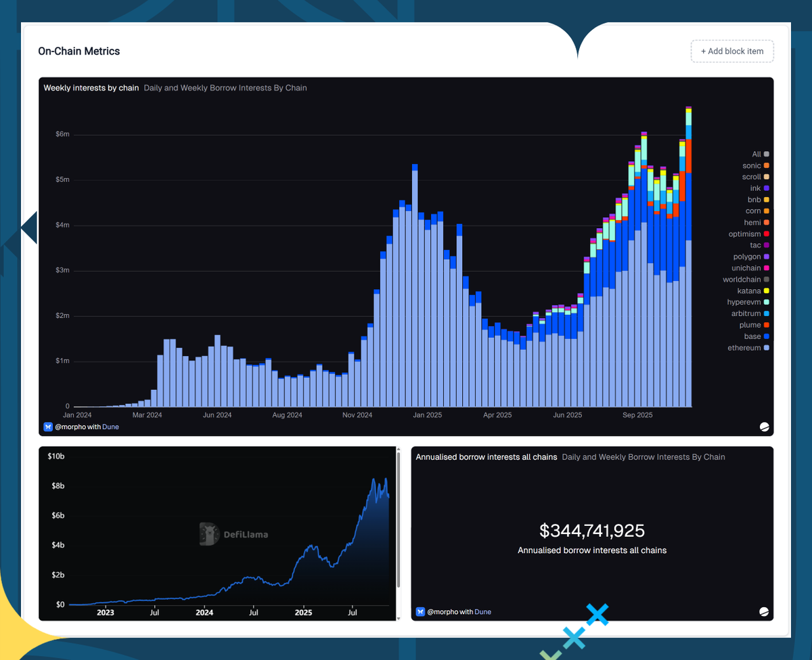Viewport: 812px width, 660px height.
Task: Open 'Annualised borrow interests all chains' panel title
Action: [487, 457]
